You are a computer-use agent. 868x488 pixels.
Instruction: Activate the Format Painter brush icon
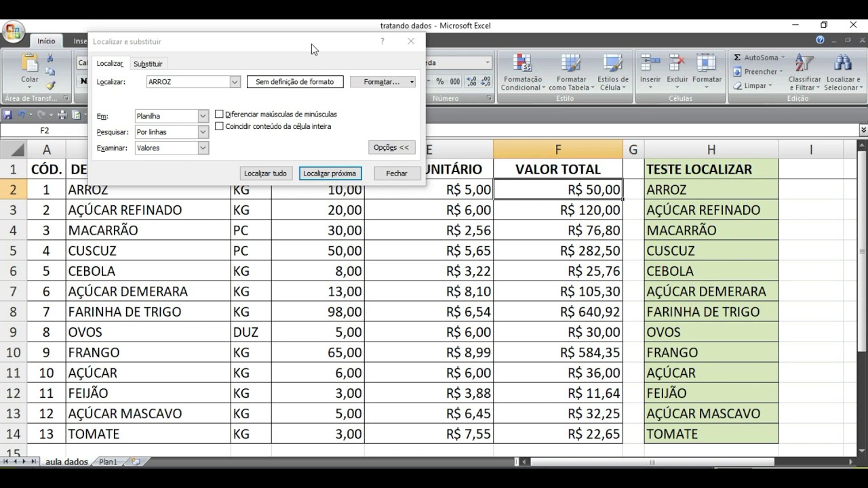coord(50,85)
